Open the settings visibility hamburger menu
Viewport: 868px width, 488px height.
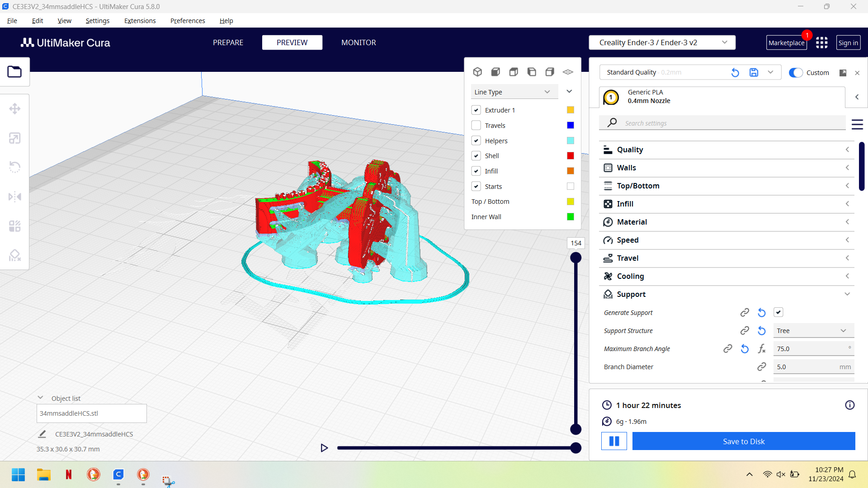tap(857, 124)
